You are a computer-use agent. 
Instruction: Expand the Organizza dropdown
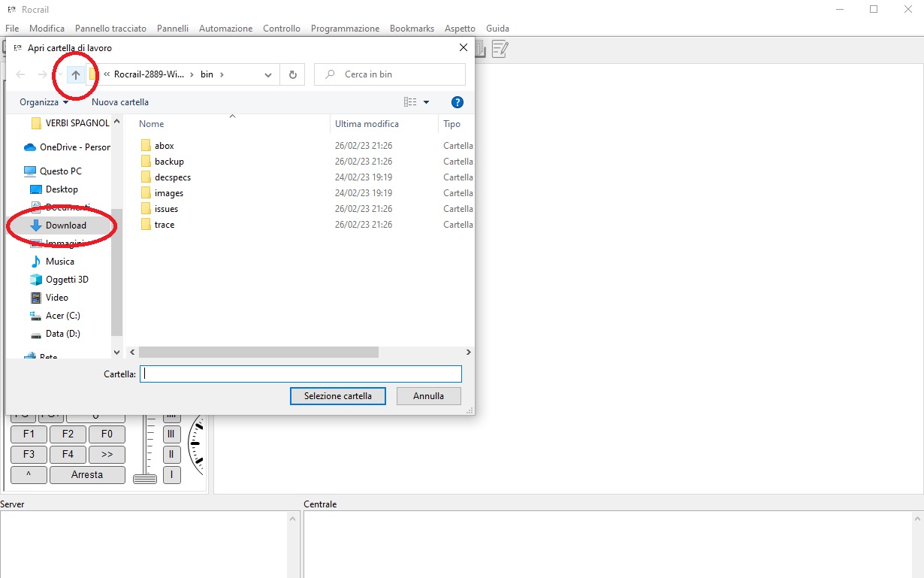[44, 102]
